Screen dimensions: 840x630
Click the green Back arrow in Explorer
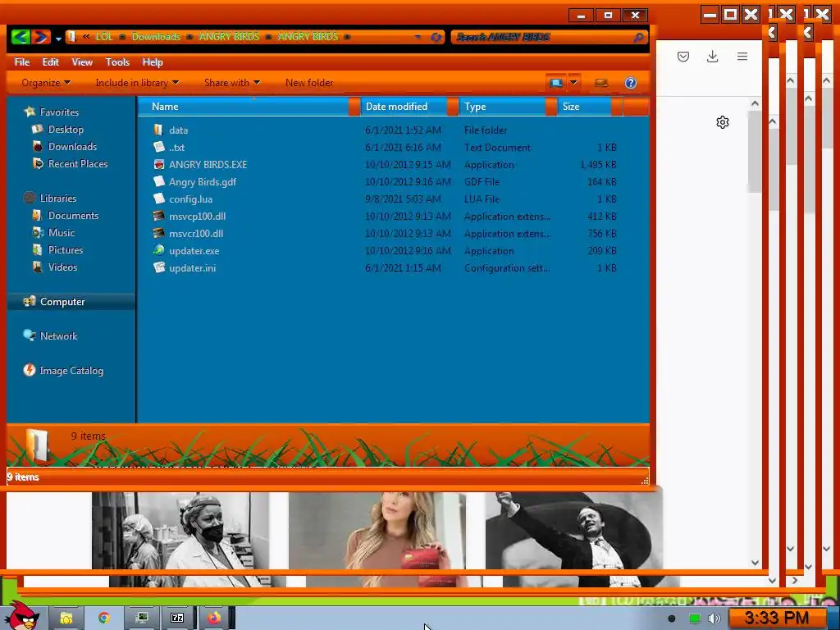21,36
